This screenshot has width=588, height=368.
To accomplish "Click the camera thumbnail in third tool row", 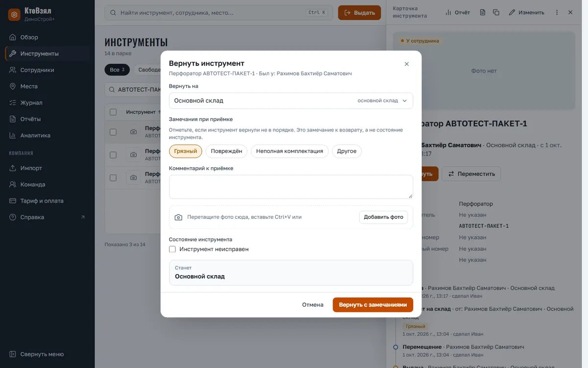I will pos(133,178).
